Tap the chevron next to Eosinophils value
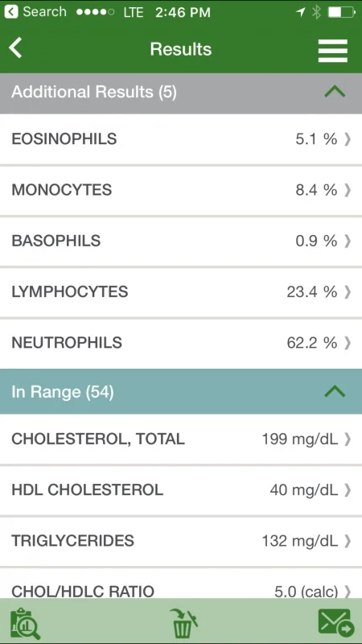Viewport: 362px width, 644px height. (348, 139)
